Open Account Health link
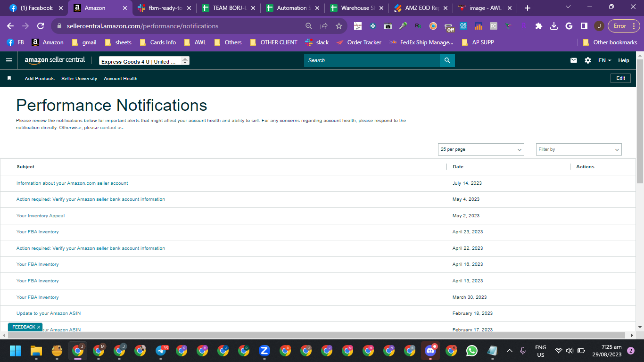Viewport: 644px width, 362px height. click(x=121, y=79)
